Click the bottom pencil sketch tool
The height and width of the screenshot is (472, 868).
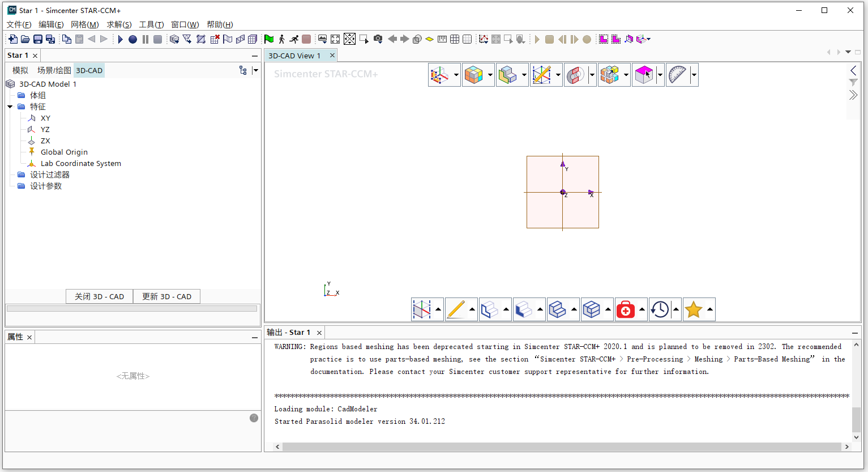point(456,309)
